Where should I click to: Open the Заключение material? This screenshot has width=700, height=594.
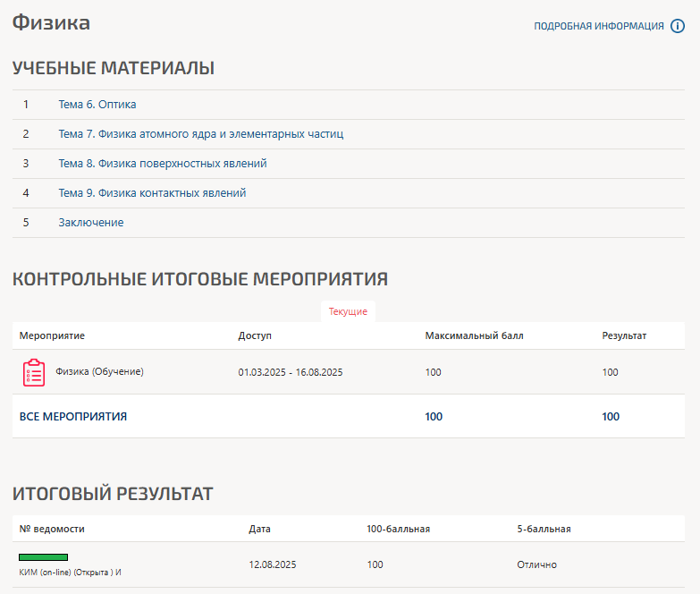click(91, 223)
